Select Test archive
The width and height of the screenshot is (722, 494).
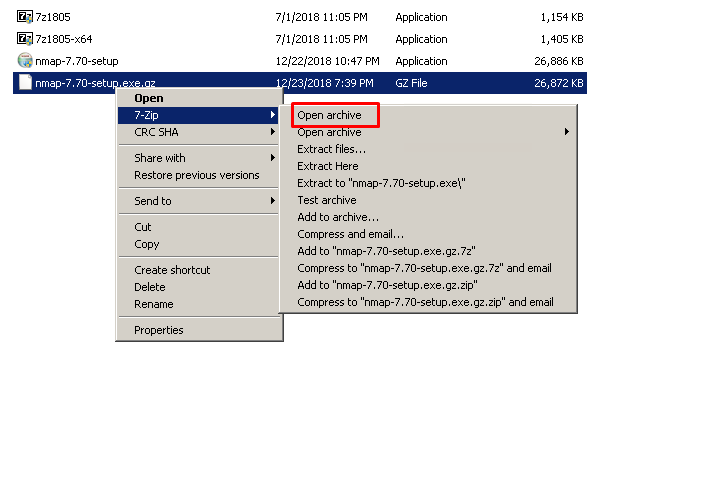click(428, 200)
